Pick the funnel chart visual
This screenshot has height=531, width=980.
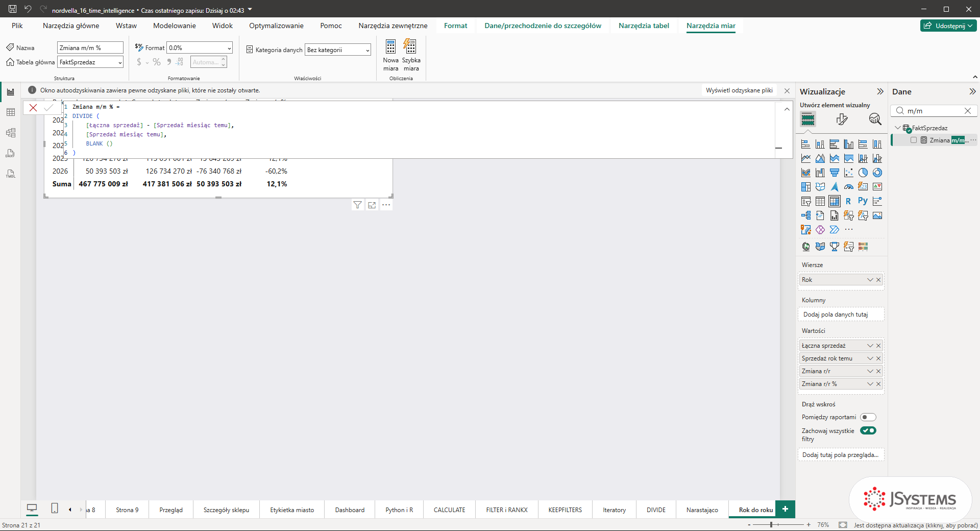click(835, 173)
